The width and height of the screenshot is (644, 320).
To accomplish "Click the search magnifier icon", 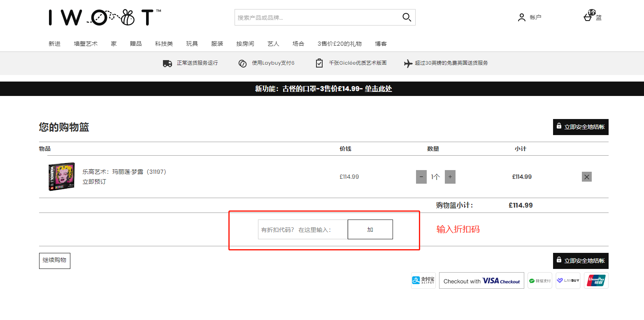I will point(407,17).
